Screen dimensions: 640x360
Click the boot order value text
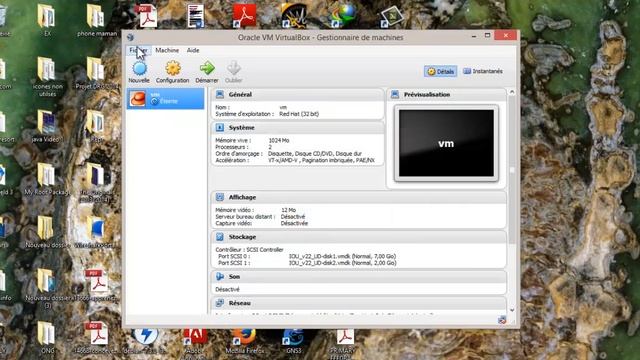[x=315, y=153]
